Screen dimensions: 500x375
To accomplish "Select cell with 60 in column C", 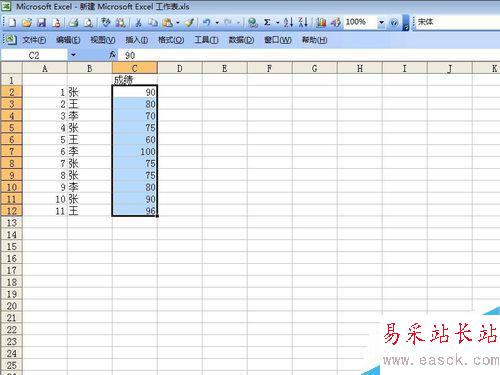I will [x=135, y=140].
